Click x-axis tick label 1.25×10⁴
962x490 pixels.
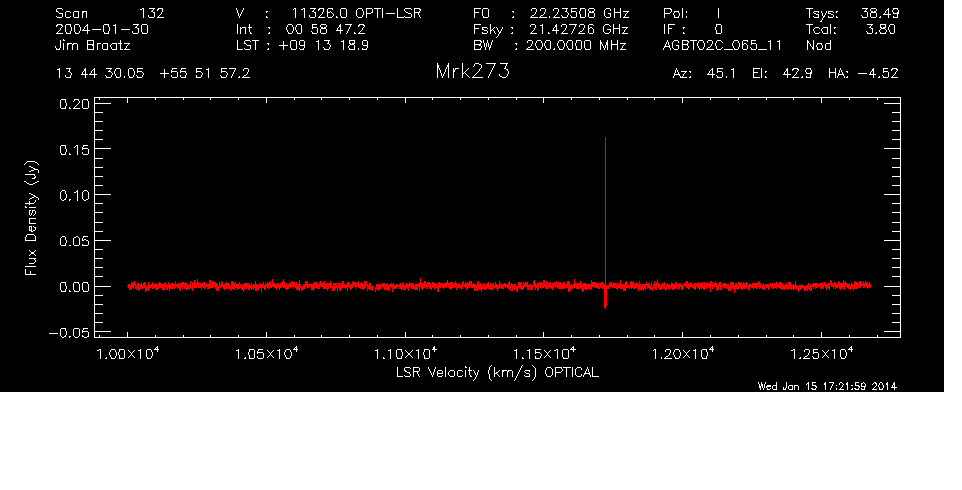[x=822, y=354]
